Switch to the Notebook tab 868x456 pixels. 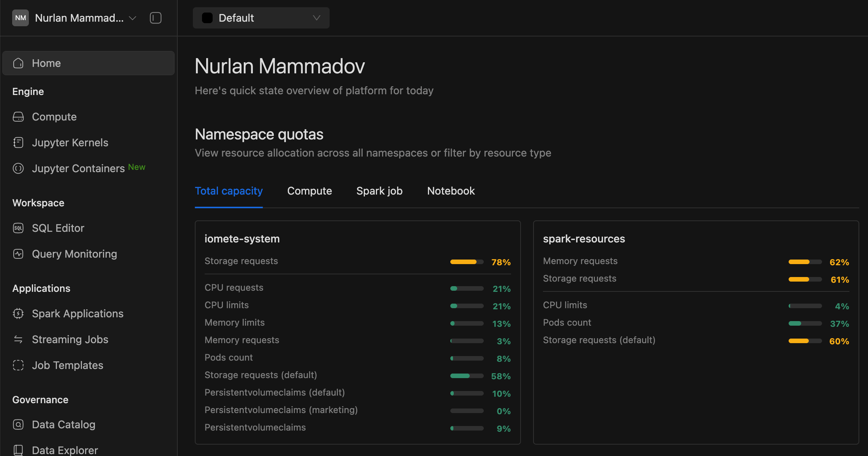click(x=451, y=191)
